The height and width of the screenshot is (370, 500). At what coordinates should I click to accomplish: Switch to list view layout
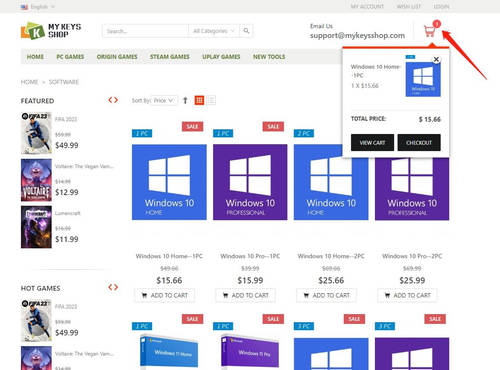pos(211,100)
